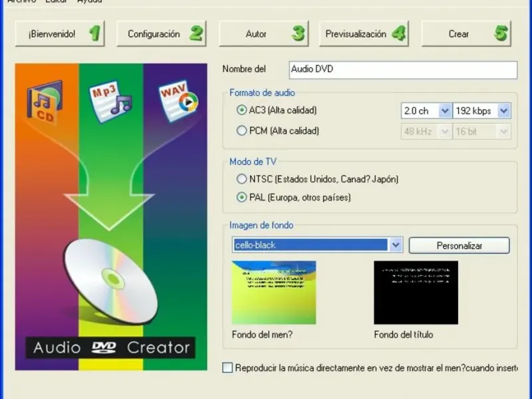Open the Archivo menu
The image size is (532, 399).
(21, 1)
